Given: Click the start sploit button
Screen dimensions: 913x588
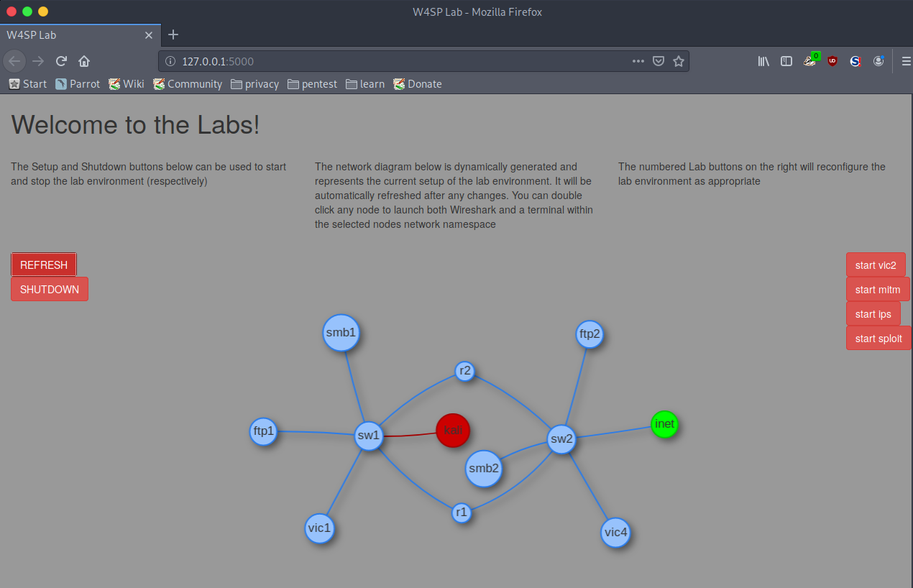Looking at the screenshot, I should 878,338.
